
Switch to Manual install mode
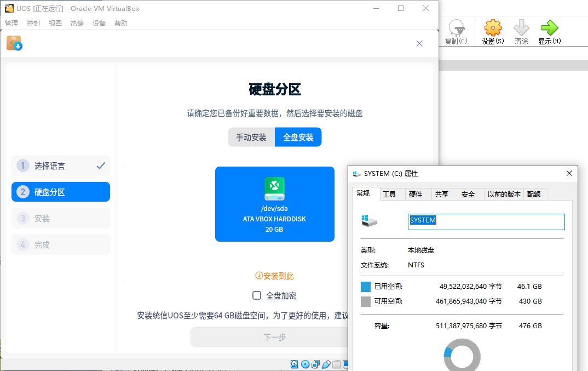(x=251, y=137)
